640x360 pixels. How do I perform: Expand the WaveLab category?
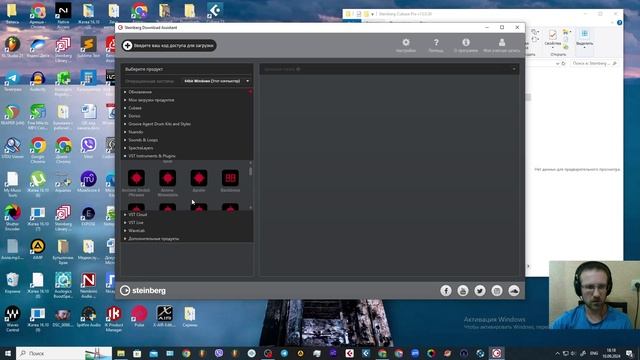136,231
